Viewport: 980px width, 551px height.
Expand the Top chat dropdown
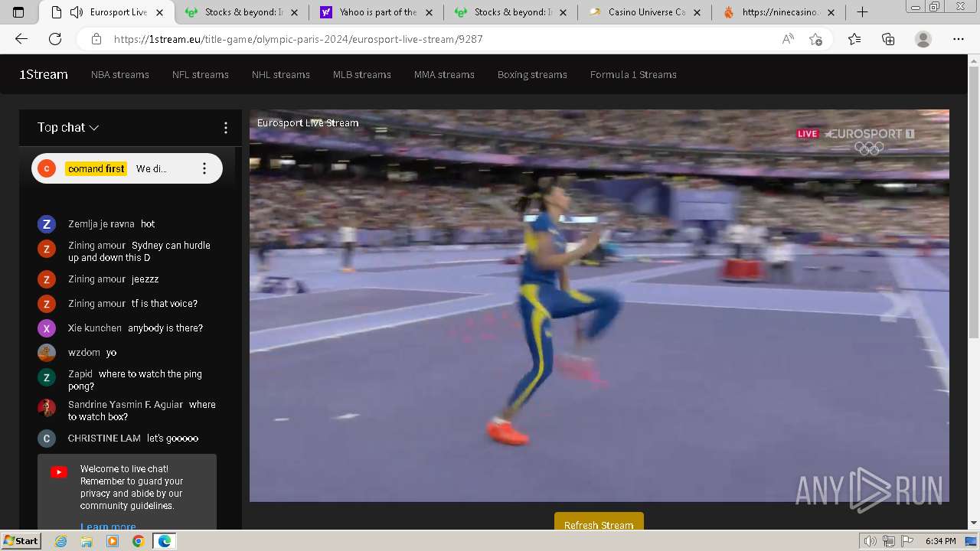(x=68, y=128)
